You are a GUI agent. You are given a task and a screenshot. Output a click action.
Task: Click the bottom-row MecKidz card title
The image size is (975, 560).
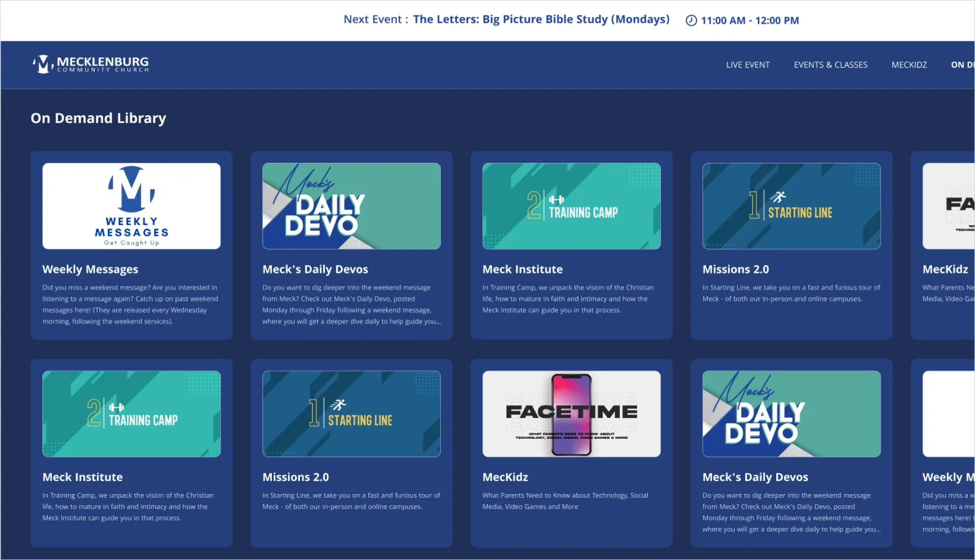point(505,477)
